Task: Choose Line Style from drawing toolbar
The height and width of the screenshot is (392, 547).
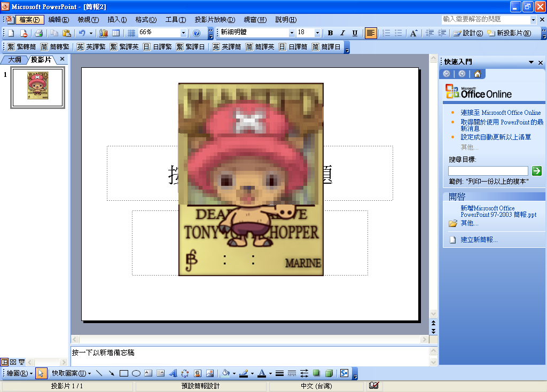Action: [x=279, y=373]
